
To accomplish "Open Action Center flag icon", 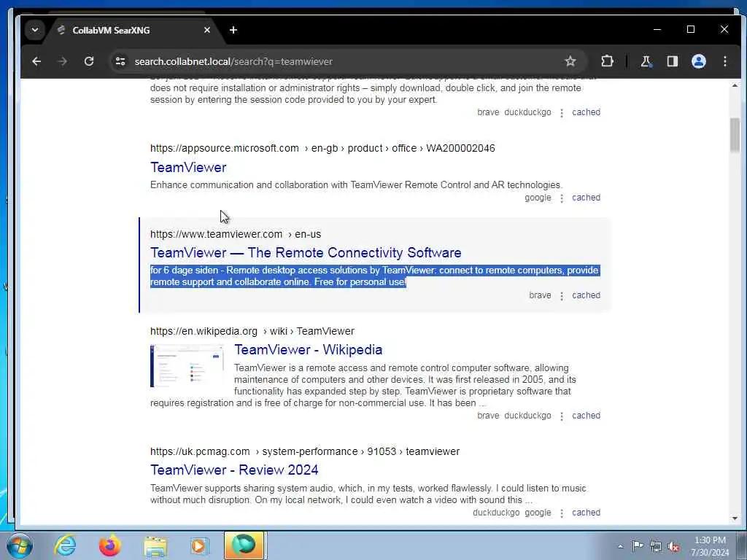I will click(638, 545).
